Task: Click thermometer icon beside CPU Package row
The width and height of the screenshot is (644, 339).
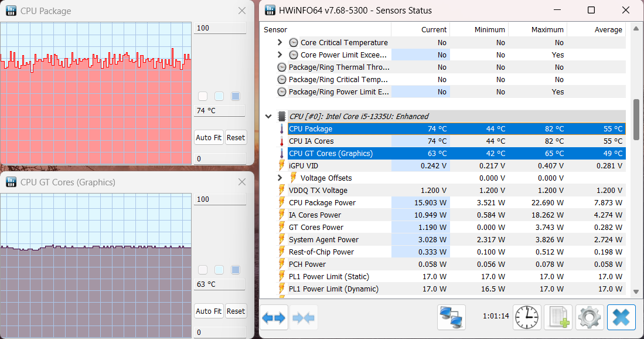Action: click(282, 128)
